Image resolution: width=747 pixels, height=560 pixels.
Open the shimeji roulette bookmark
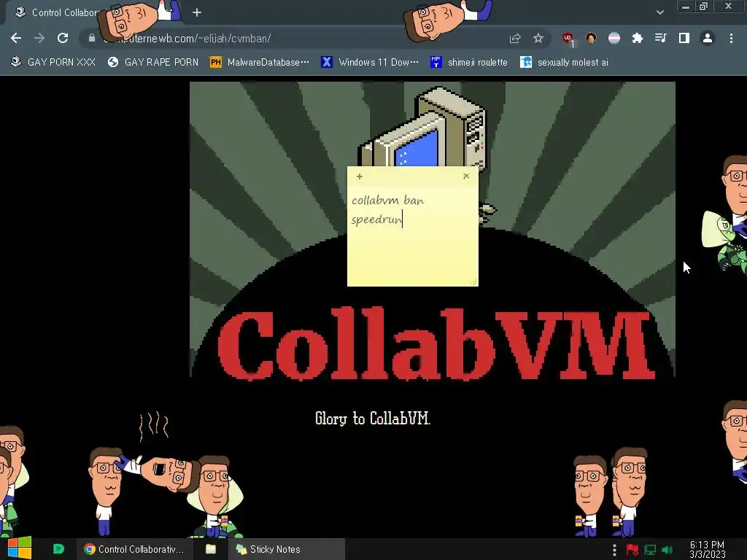pos(469,63)
